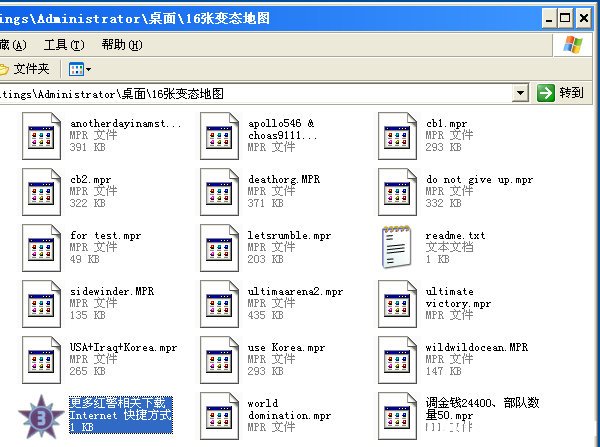The image size is (600, 447).
Task: Maximize the Explorer window
Action: point(566,19)
